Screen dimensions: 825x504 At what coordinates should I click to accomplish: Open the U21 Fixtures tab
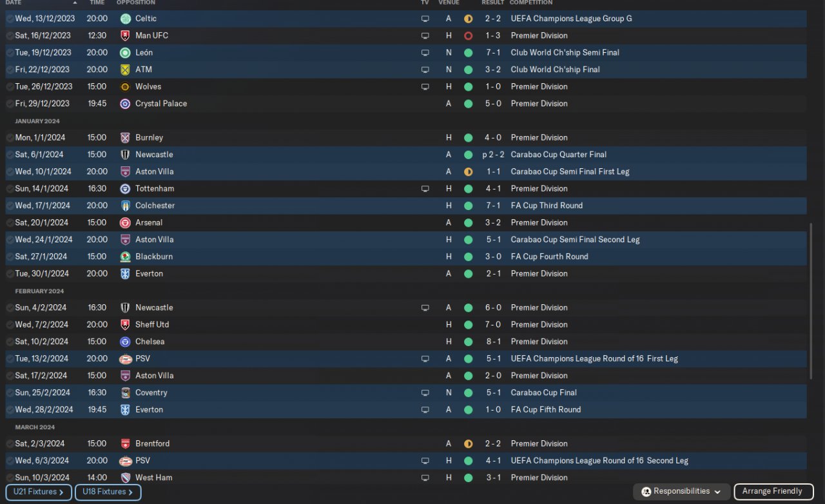(x=38, y=492)
